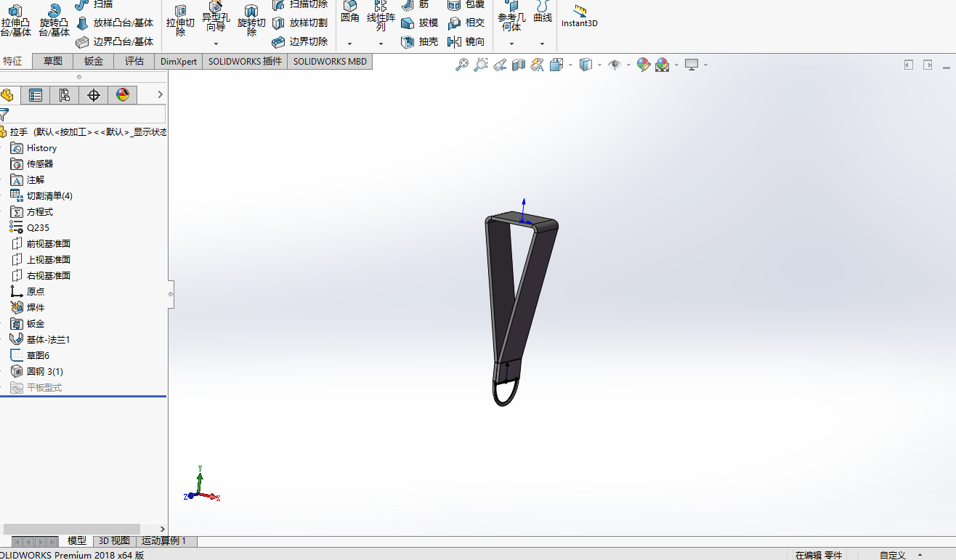Click the Display Style cube icon
The image size is (956, 560).
(x=586, y=65)
